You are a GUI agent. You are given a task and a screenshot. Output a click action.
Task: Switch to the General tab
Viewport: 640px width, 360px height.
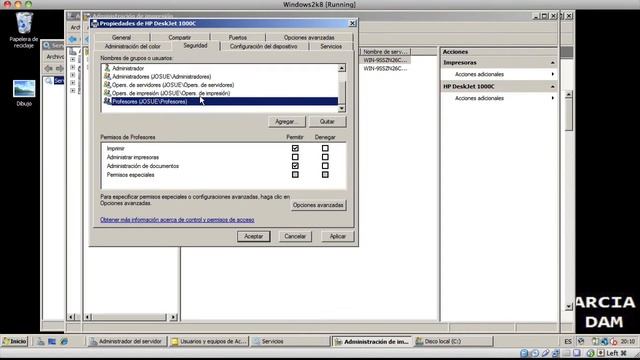click(121, 38)
